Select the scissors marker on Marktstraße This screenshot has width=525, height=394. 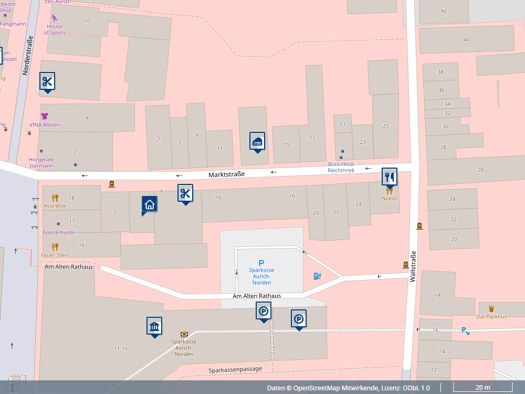click(185, 194)
